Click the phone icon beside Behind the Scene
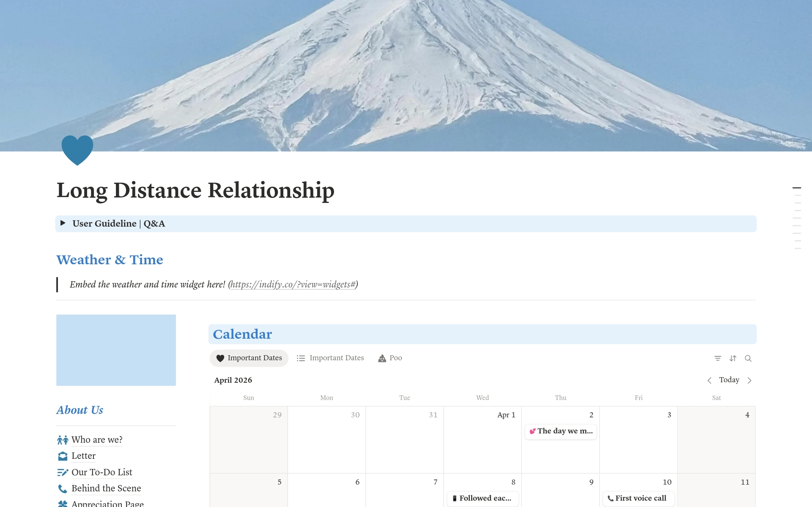This screenshot has width=812, height=507. pos(63,488)
